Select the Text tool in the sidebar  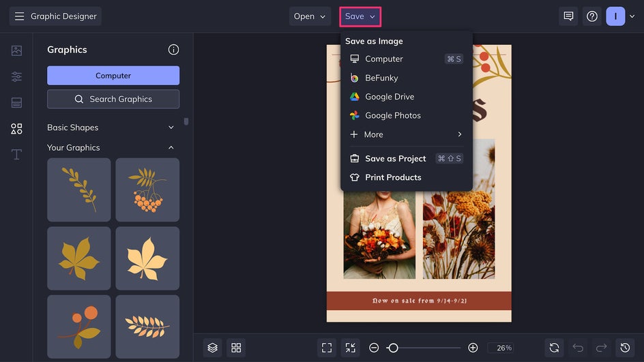click(16, 155)
